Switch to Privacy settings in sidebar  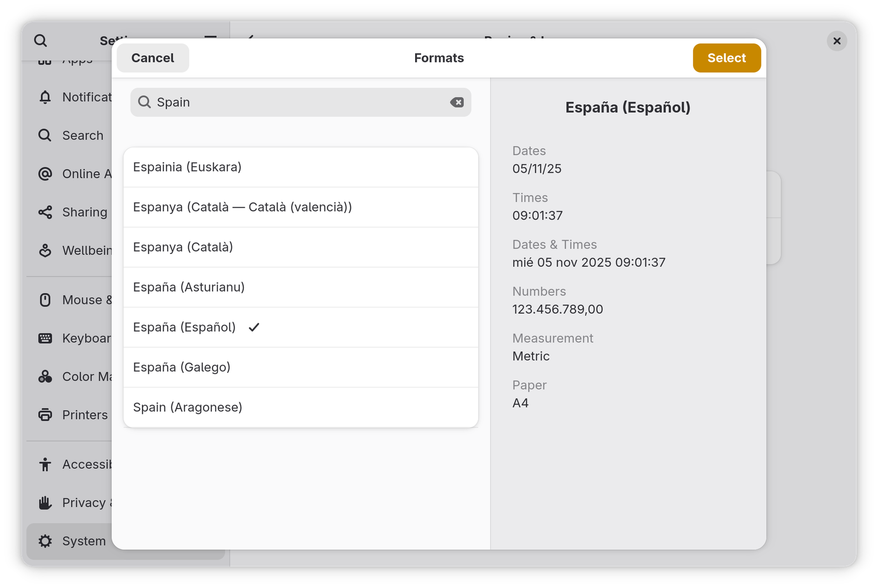44,502
